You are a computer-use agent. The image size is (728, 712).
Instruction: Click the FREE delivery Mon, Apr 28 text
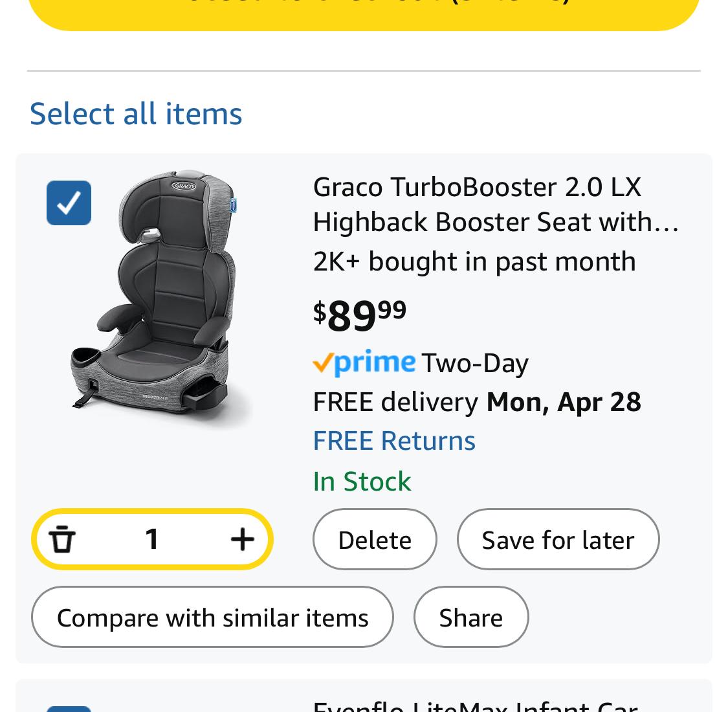(x=477, y=402)
